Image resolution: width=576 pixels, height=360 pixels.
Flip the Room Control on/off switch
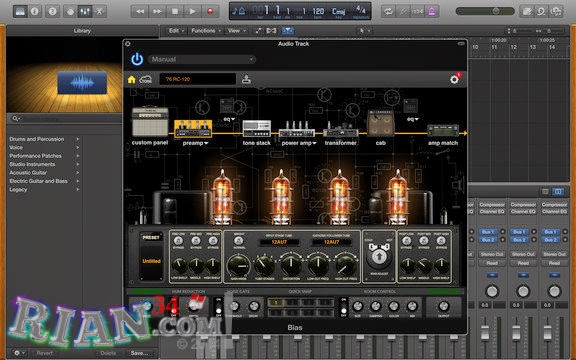343,307
